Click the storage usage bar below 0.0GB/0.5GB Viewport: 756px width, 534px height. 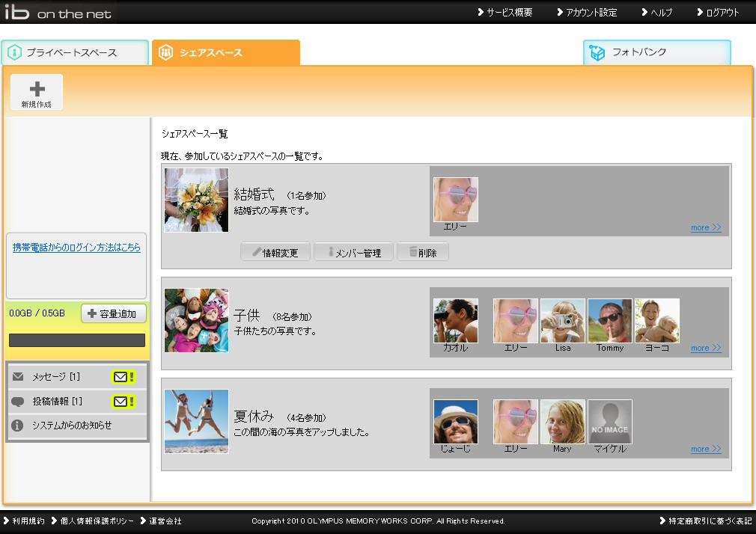click(76, 340)
